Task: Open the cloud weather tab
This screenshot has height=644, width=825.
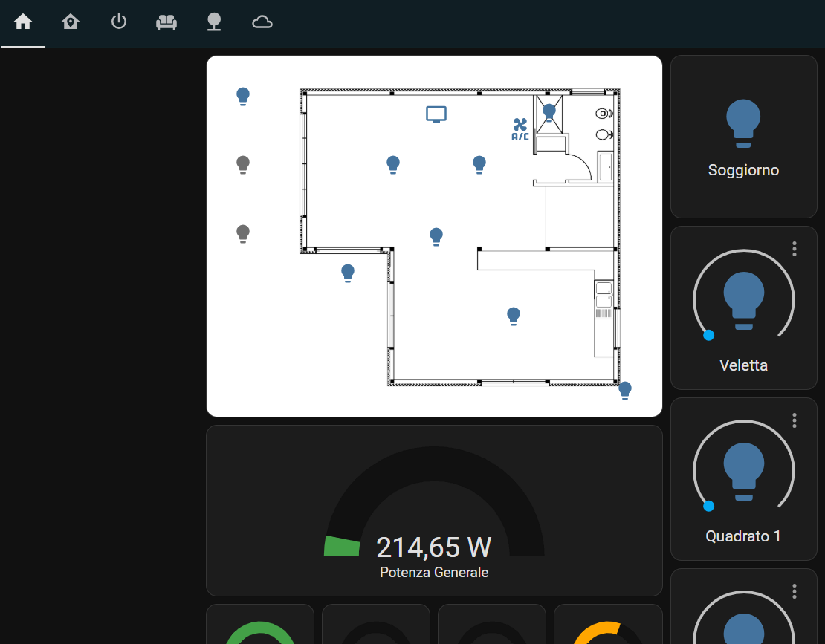Action: coord(262,22)
